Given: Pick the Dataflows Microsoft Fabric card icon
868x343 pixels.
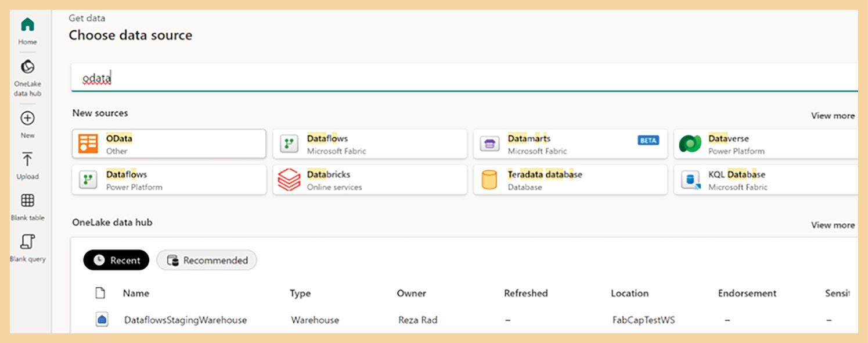Looking at the screenshot, I should point(289,144).
